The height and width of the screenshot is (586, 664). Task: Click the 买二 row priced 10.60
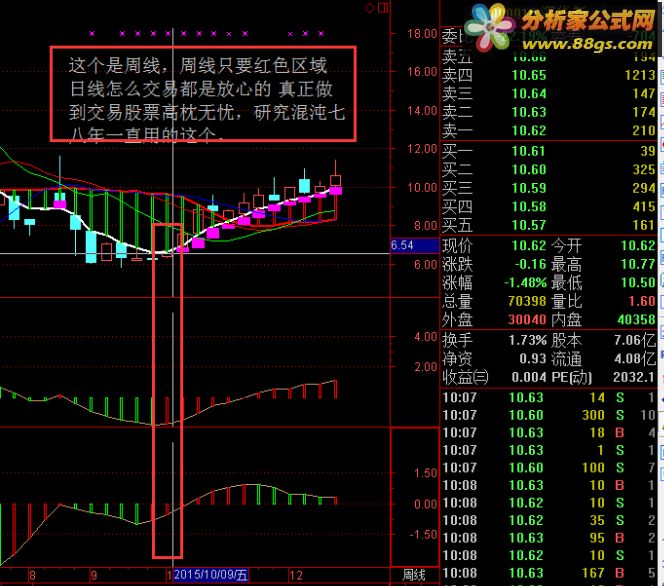pyautogui.click(x=549, y=170)
